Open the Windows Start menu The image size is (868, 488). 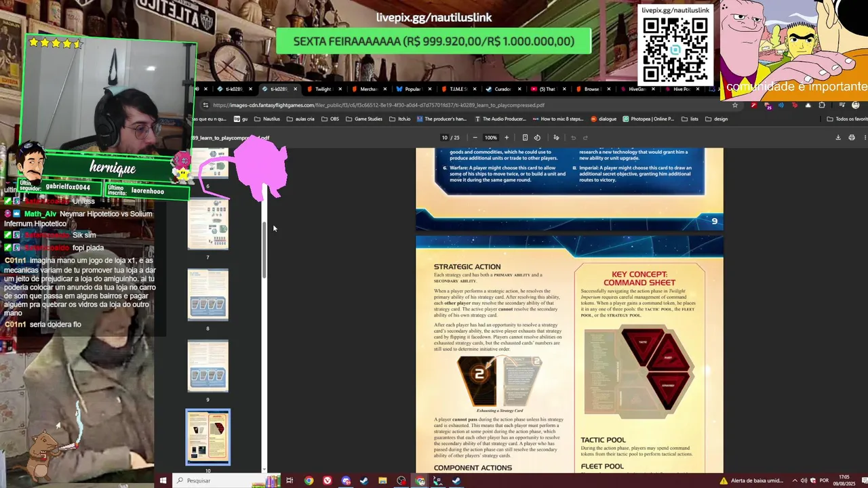[x=163, y=481]
